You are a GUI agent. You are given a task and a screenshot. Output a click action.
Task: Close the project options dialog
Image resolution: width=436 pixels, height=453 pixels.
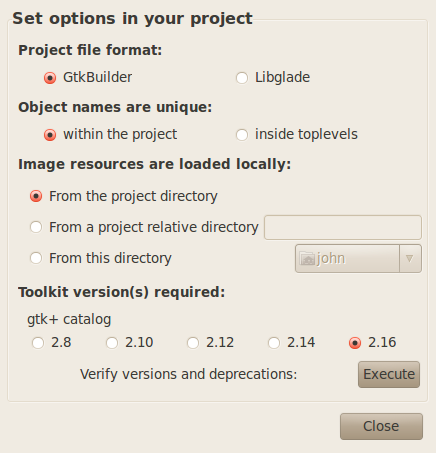click(x=381, y=426)
